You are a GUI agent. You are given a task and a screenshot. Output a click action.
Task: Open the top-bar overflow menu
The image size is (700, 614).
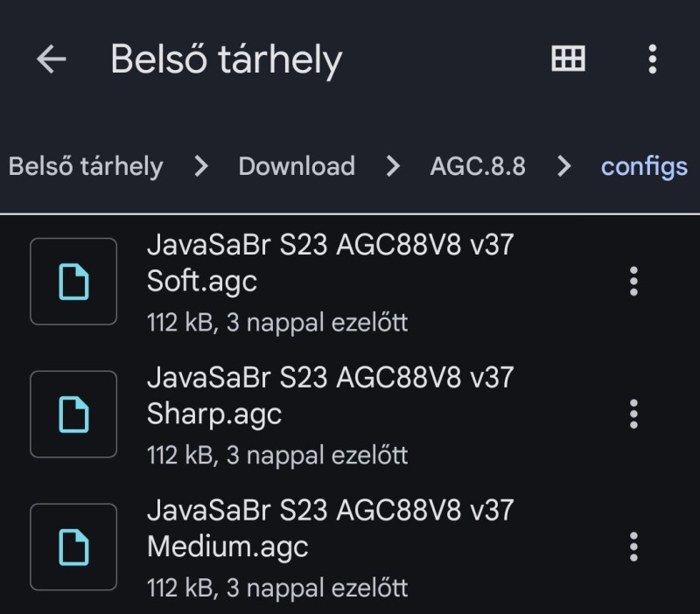tap(652, 59)
